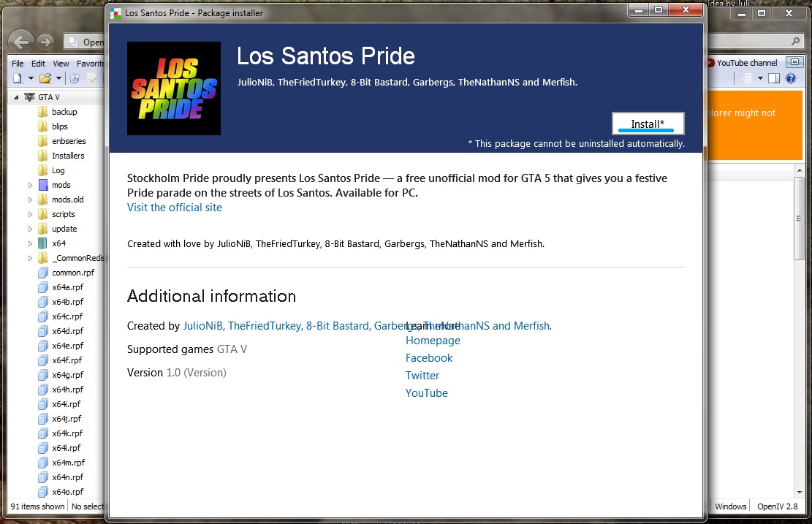The image size is (812, 524).
Task: Click the OpenIV search magnifier icon
Action: click(x=795, y=41)
